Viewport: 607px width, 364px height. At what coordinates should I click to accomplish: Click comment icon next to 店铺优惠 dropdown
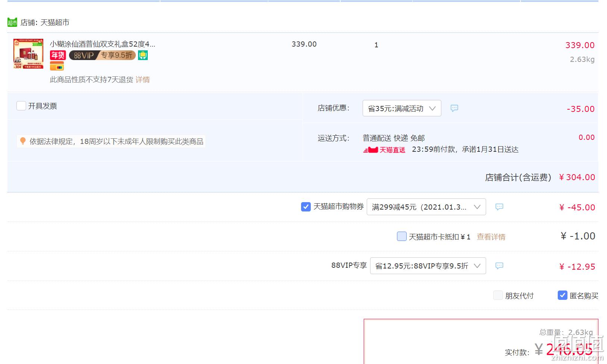click(x=454, y=108)
